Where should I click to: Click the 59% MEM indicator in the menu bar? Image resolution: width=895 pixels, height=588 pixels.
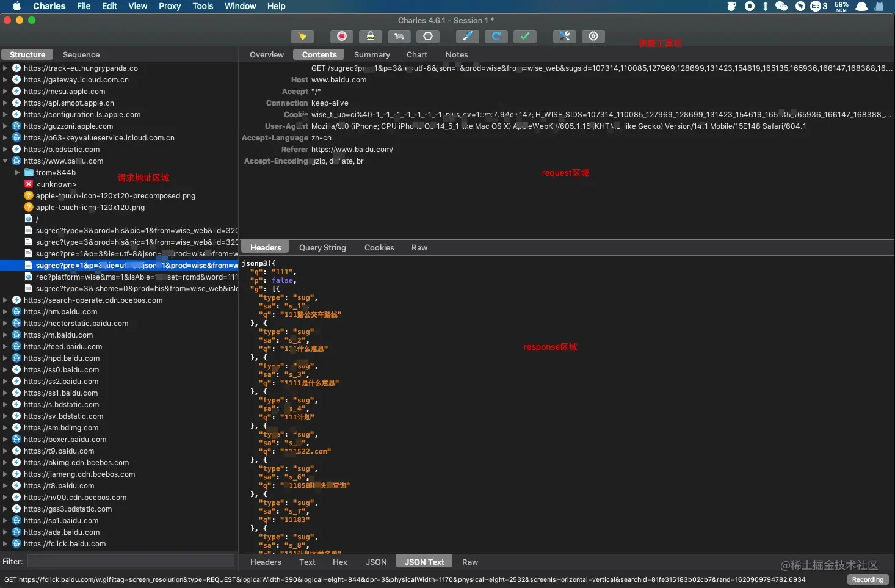(x=842, y=6)
